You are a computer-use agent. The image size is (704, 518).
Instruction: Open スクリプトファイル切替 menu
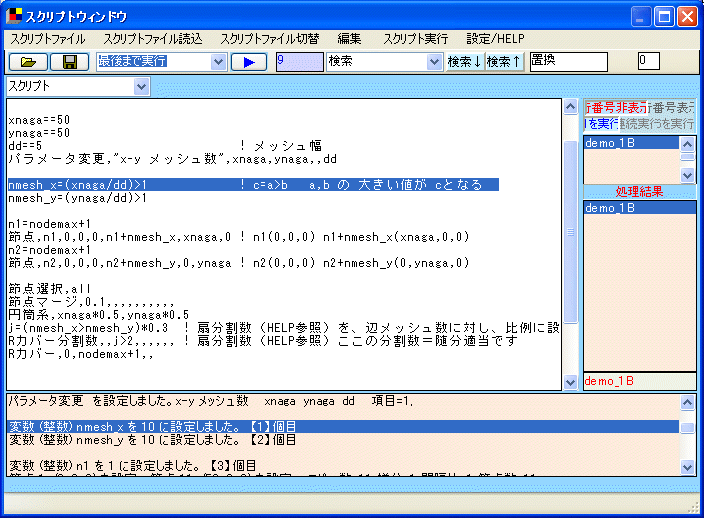[x=269, y=39]
